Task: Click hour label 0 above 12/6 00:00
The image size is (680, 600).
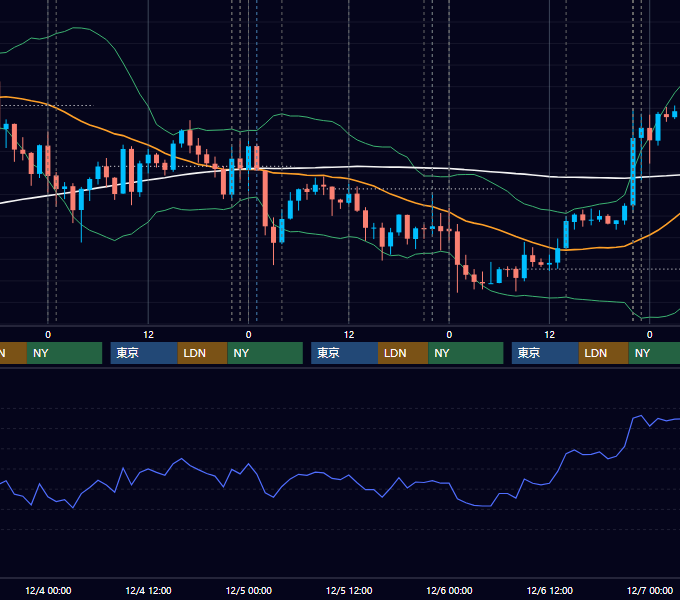Action: pos(449,335)
